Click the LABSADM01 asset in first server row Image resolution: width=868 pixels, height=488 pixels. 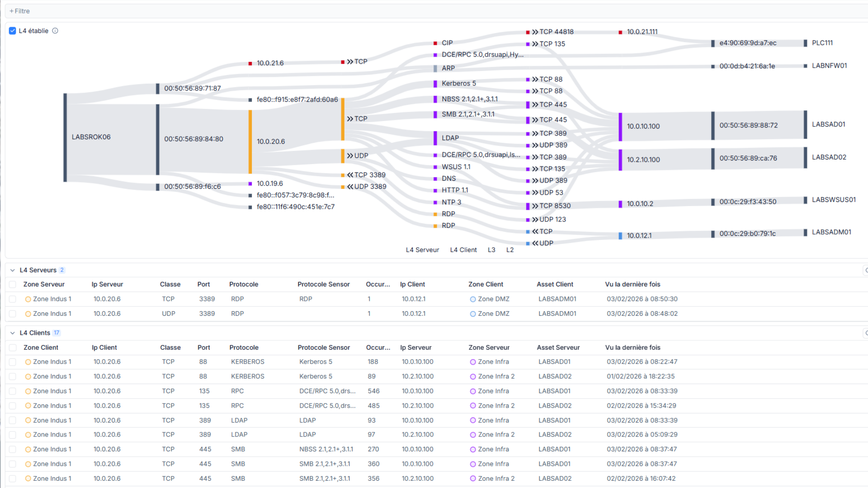pos(557,299)
